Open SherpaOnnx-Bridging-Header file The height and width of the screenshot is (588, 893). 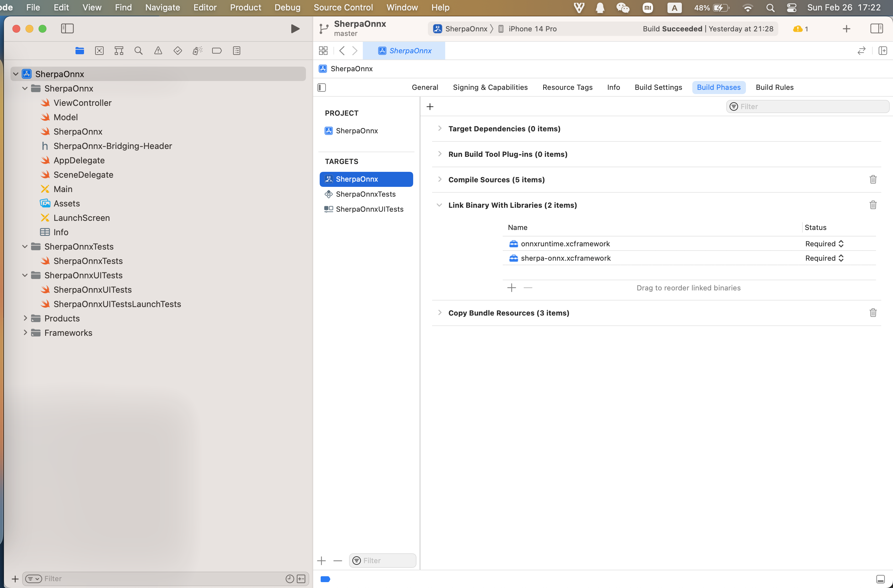[112, 146]
